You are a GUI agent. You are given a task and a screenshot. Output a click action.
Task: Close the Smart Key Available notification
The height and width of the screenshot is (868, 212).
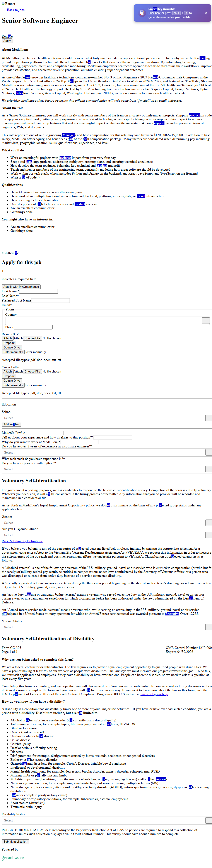click(x=206, y=13)
